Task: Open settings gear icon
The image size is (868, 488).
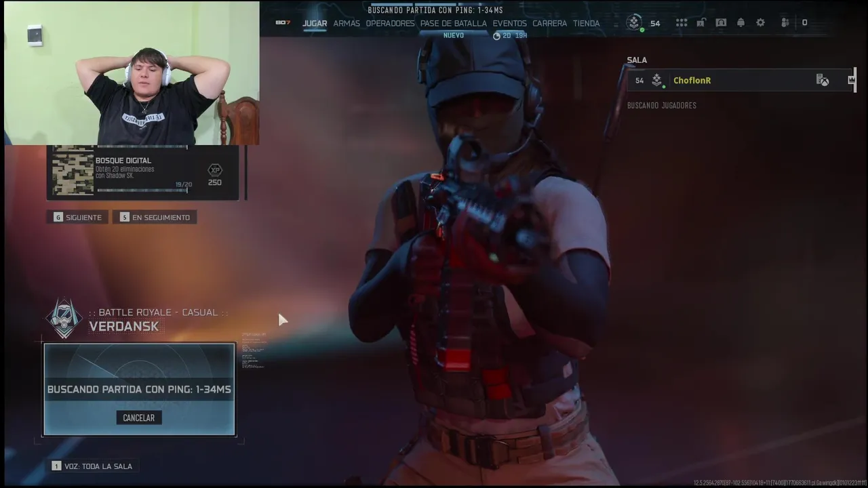Action: point(760,22)
